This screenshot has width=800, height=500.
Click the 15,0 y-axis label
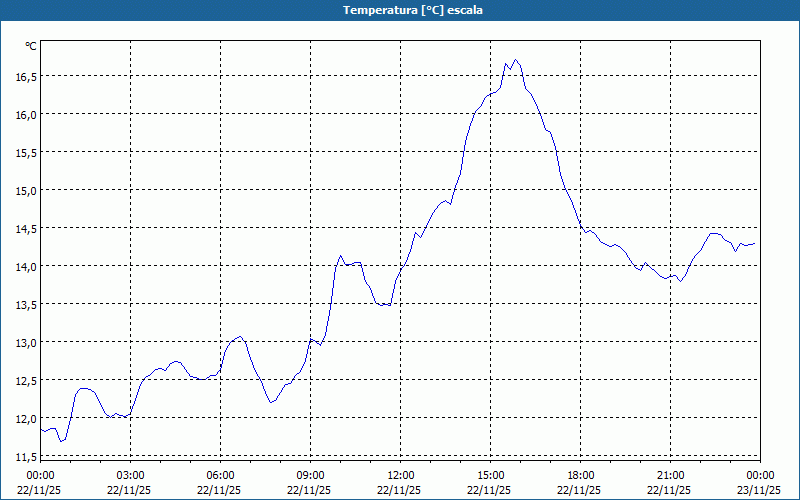(26, 191)
